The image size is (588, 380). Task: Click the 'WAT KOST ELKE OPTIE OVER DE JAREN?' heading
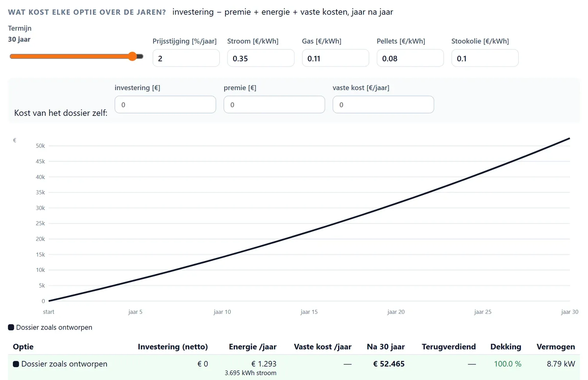pos(87,12)
